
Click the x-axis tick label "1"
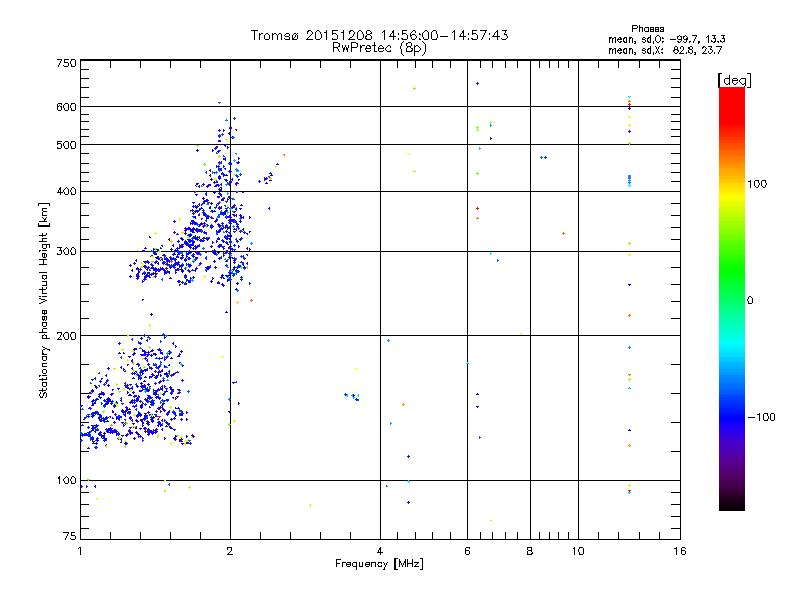coord(80,551)
